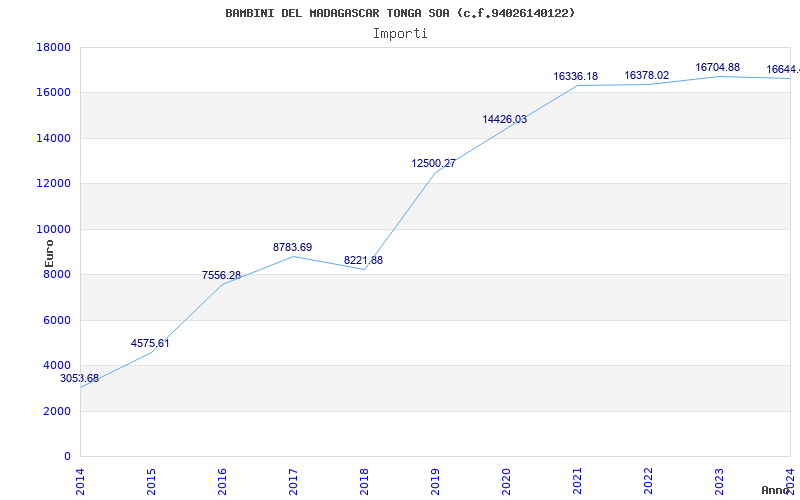
Task: Click the x-axis year 2023
Action: 718,482
